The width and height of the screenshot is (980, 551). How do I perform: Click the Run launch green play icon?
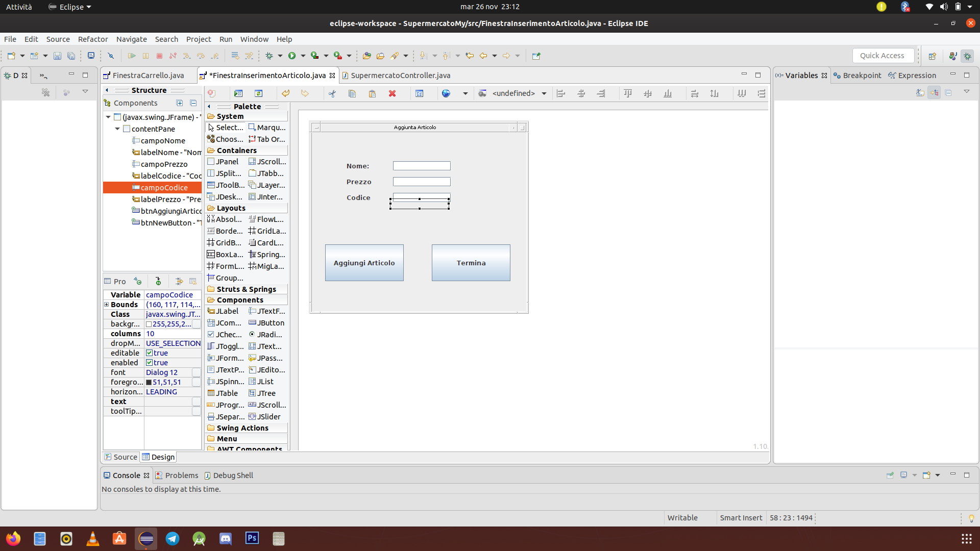[292, 56]
